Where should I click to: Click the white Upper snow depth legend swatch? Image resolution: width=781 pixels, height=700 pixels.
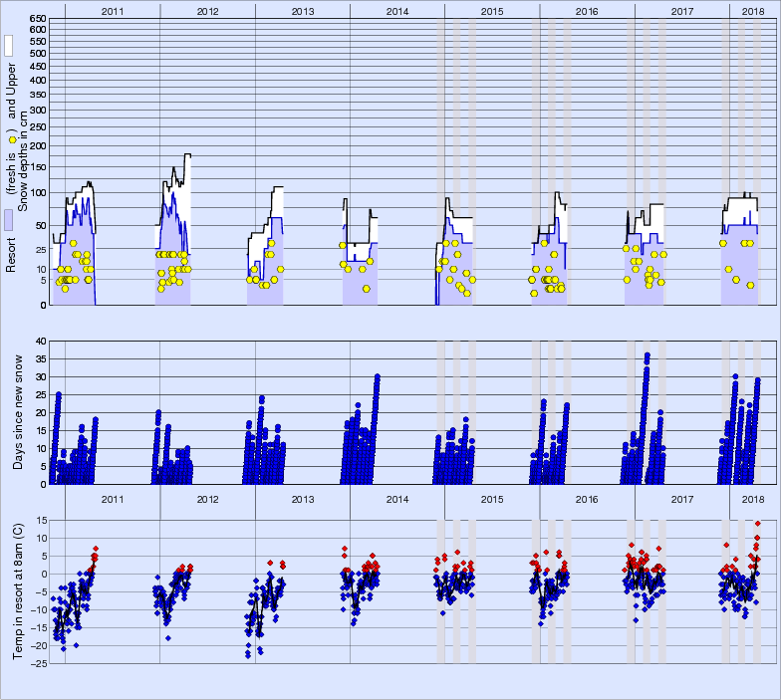[x=9, y=46]
